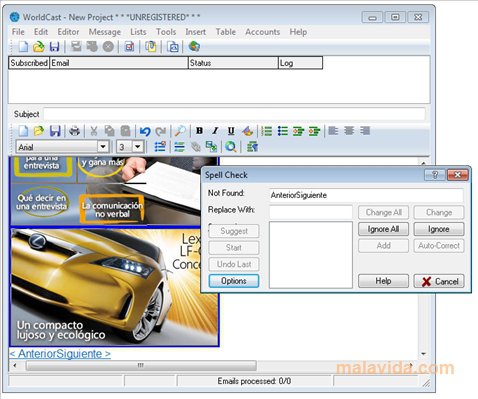The width and height of the screenshot is (478, 399).
Task: Click the Subject input field
Action: [x=234, y=114]
